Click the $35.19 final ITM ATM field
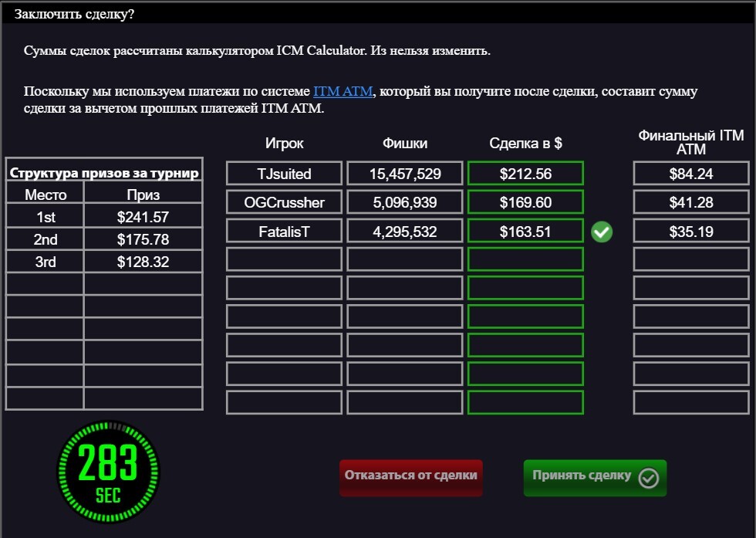This screenshot has height=538, width=756. click(x=690, y=232)
